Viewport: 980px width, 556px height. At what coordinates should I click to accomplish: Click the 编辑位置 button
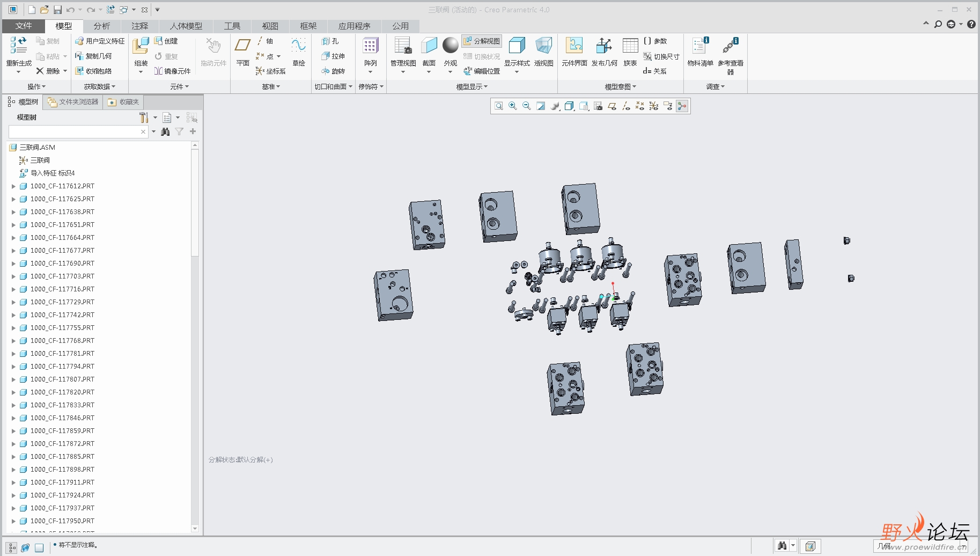click(482, 71)
